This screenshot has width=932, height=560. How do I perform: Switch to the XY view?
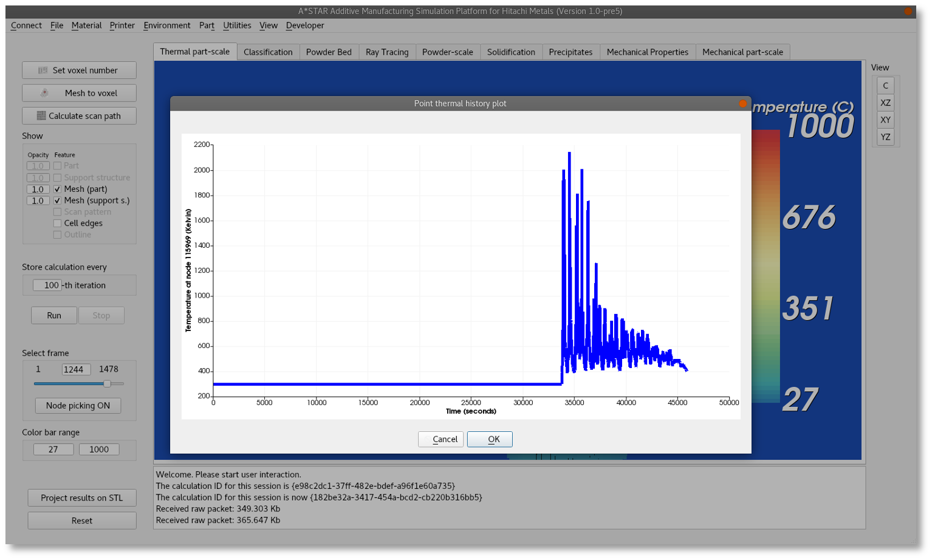pos(885,120)
